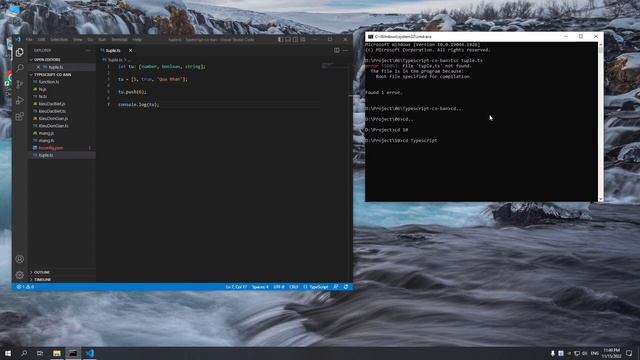Open editor more actions ellipsis

345,50
